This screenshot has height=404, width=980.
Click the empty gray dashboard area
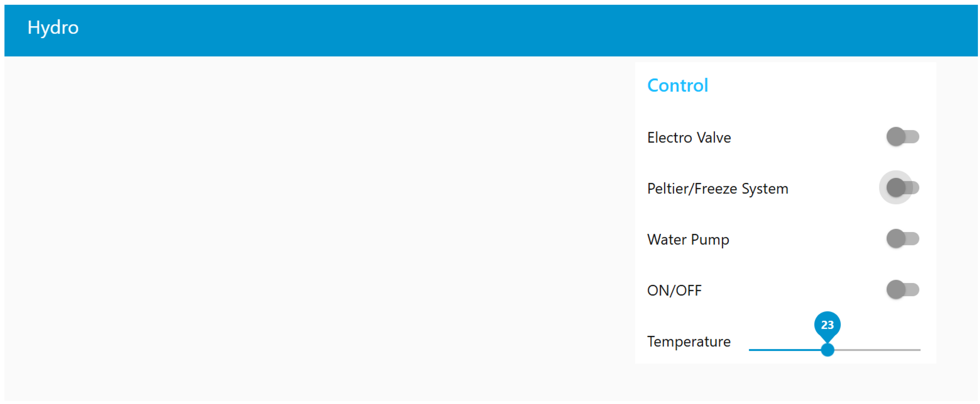click(304, 228)
